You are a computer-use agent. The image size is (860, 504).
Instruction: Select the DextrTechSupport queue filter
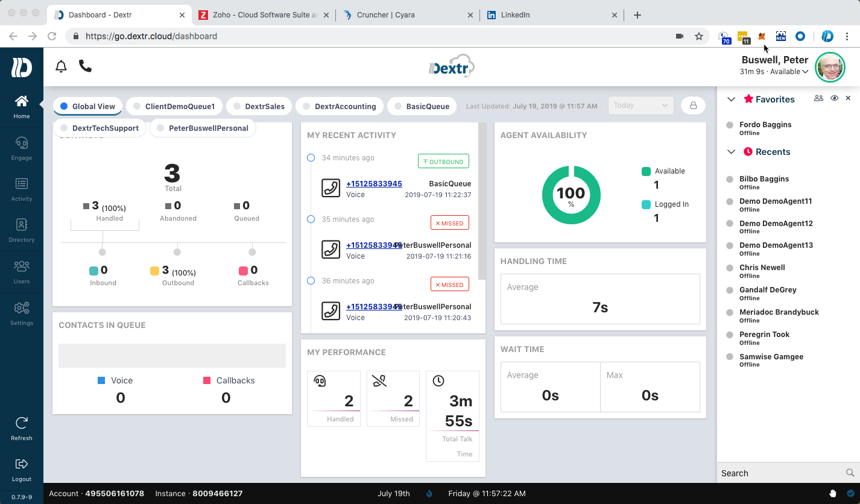click(100, 128)
